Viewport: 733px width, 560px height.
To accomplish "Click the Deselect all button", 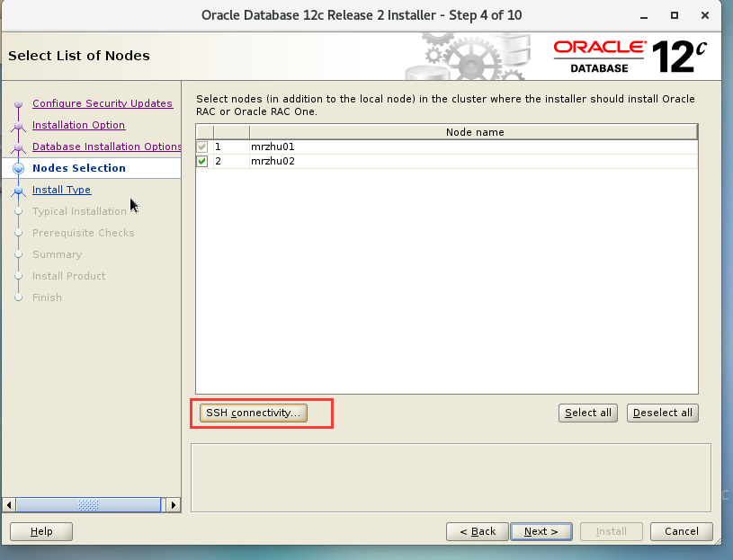I will pyautogui.click(x=663, y=413).
